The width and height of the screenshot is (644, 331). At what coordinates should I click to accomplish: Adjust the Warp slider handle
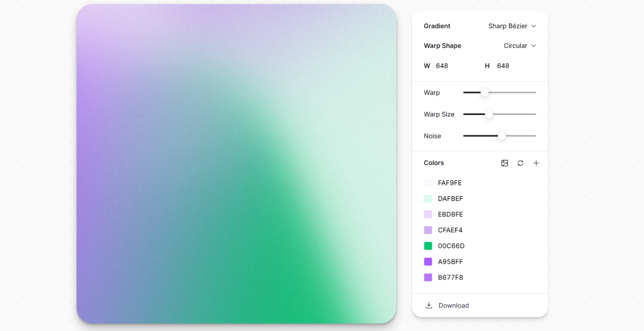(485, 92)
